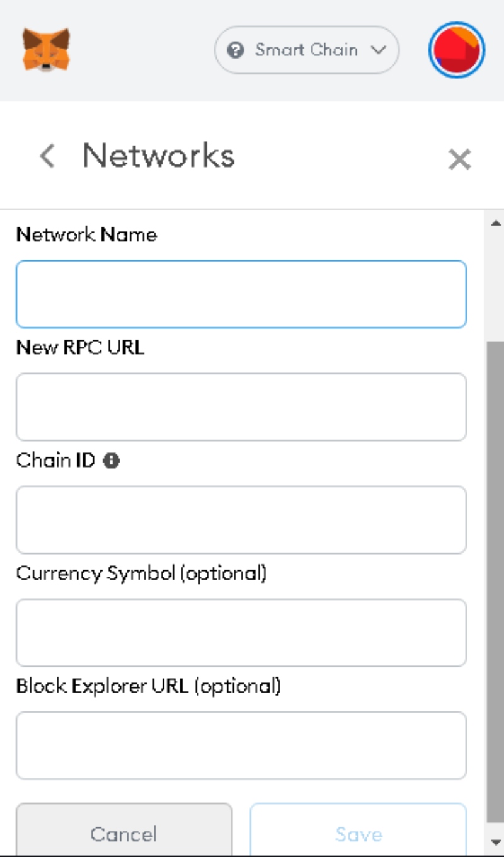Go back using the left arrow beside Networks
504x857 pixels.
pyautogui.click(x=47, y=156)
